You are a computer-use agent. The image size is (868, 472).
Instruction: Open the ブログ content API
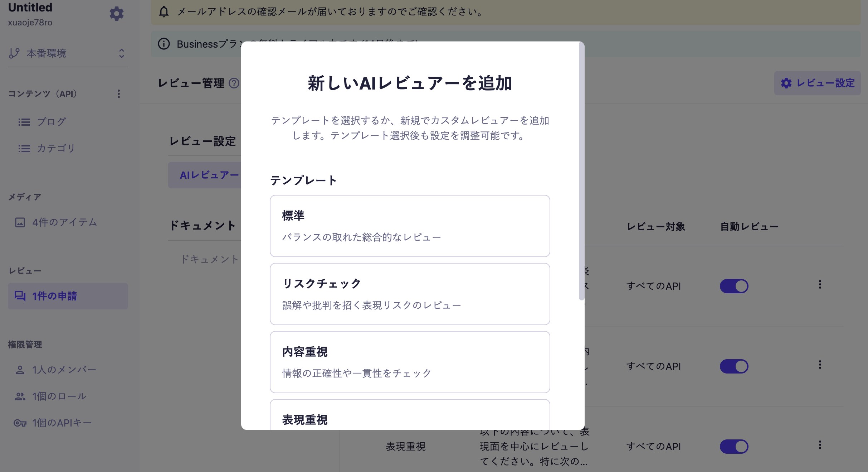[51, 122]
